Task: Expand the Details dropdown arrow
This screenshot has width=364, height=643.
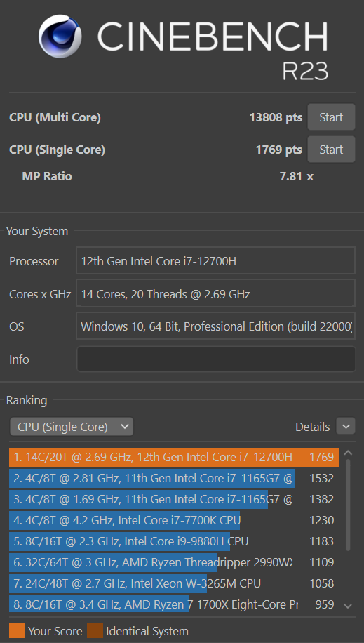Action: coord(346,427)
